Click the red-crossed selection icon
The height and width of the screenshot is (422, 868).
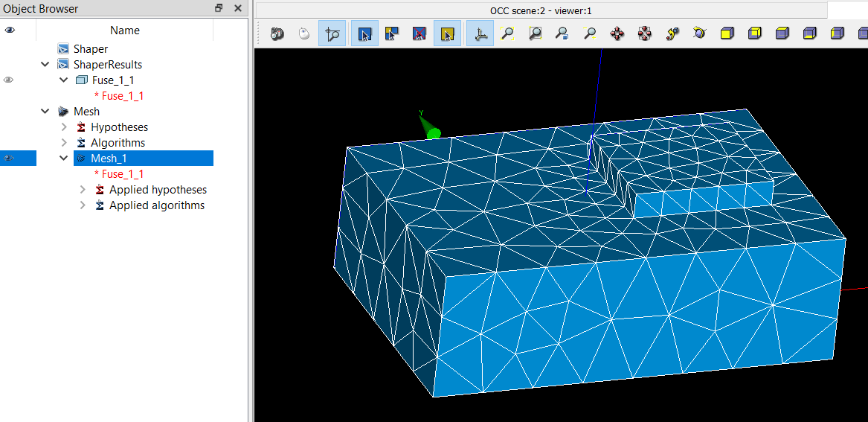click(419, 33)
